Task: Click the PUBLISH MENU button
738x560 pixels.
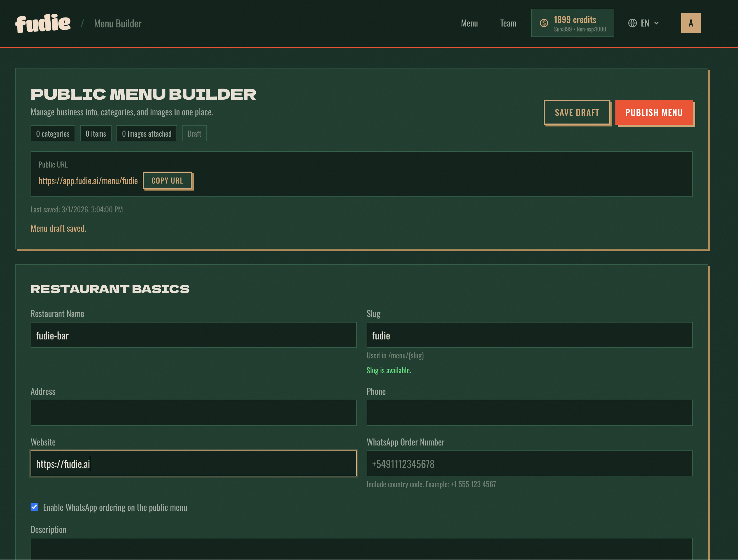Action: 654,112
